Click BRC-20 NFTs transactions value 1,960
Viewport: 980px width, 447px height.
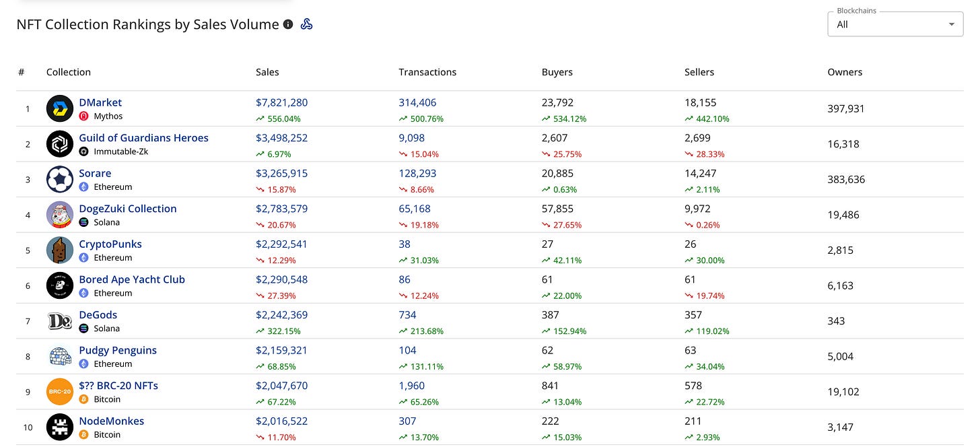click(x=412, y=386)
